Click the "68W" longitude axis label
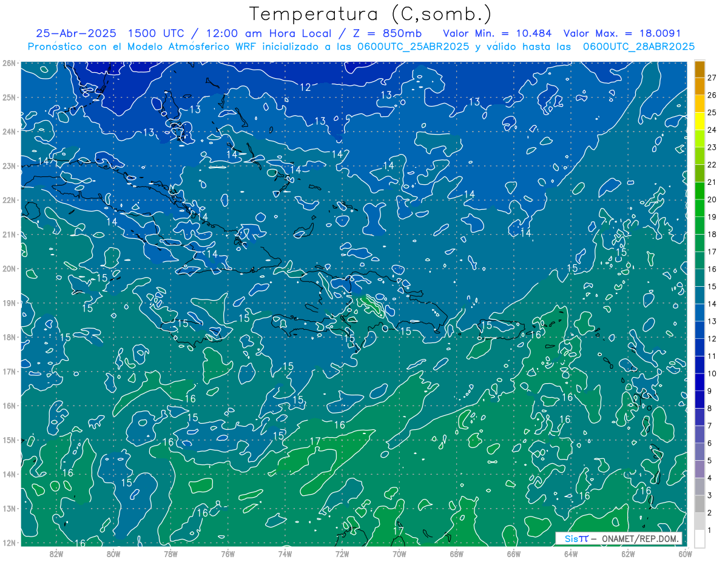This screenshot has width=728, height=562. click(456, 554)
